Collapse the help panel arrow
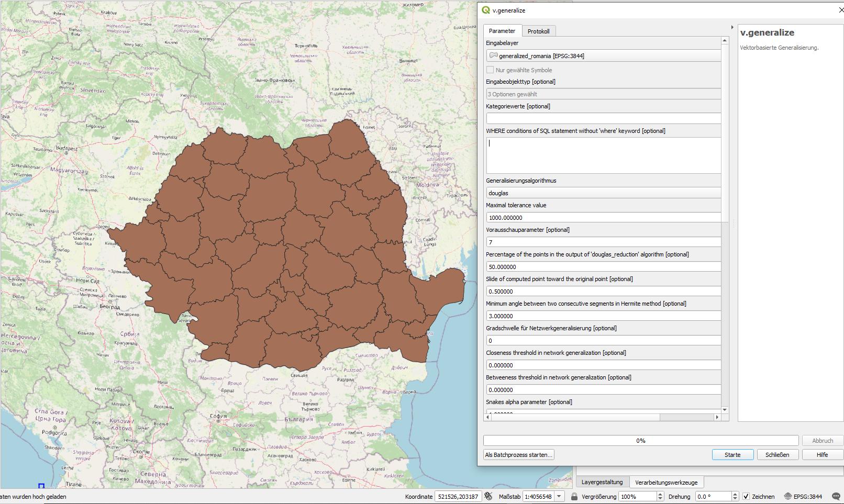 point(732,27)
